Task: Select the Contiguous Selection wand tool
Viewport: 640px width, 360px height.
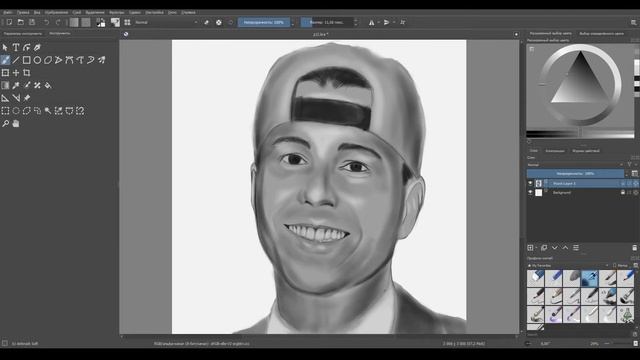Action: (x=48, y=111)
